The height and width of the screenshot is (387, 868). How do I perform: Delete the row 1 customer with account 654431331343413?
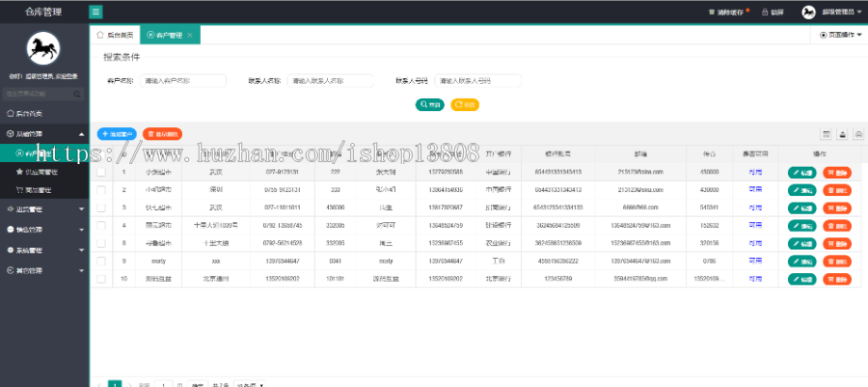(837, 173)
